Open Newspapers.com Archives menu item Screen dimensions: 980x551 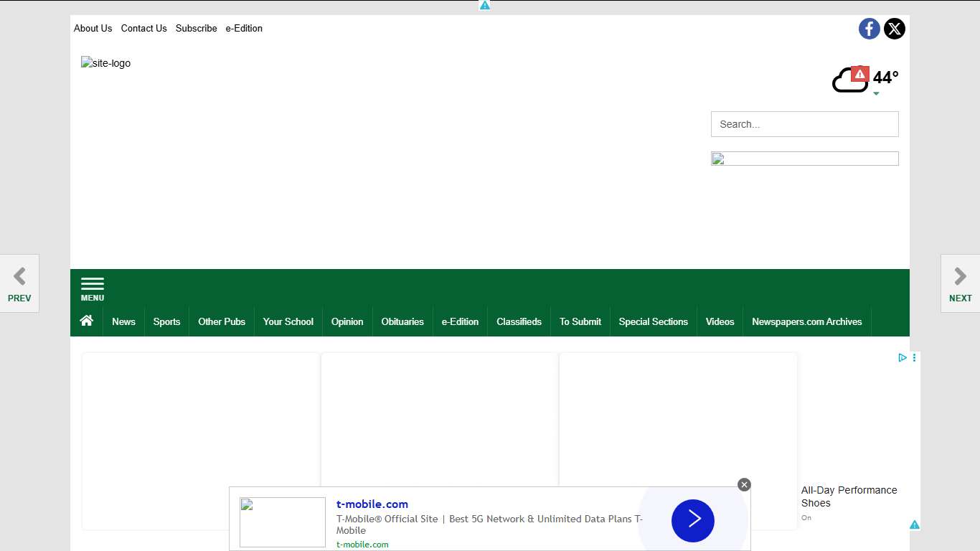[806, 321]
